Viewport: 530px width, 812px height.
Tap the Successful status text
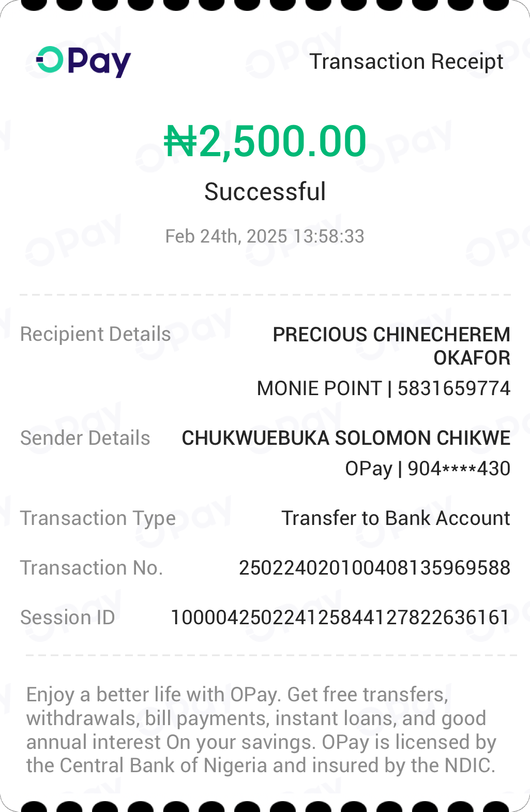[x=265, y=192]
